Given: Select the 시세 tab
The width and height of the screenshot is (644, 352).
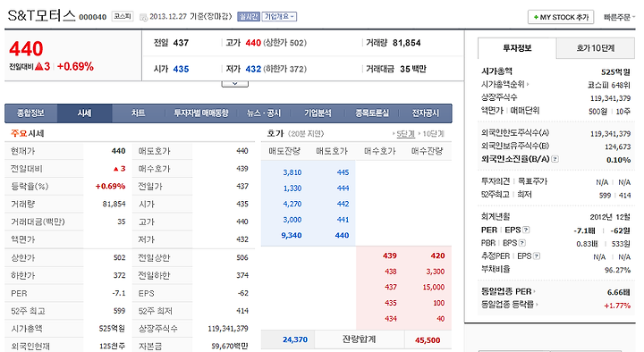Looking at the screenshot, I should [85, 113].
